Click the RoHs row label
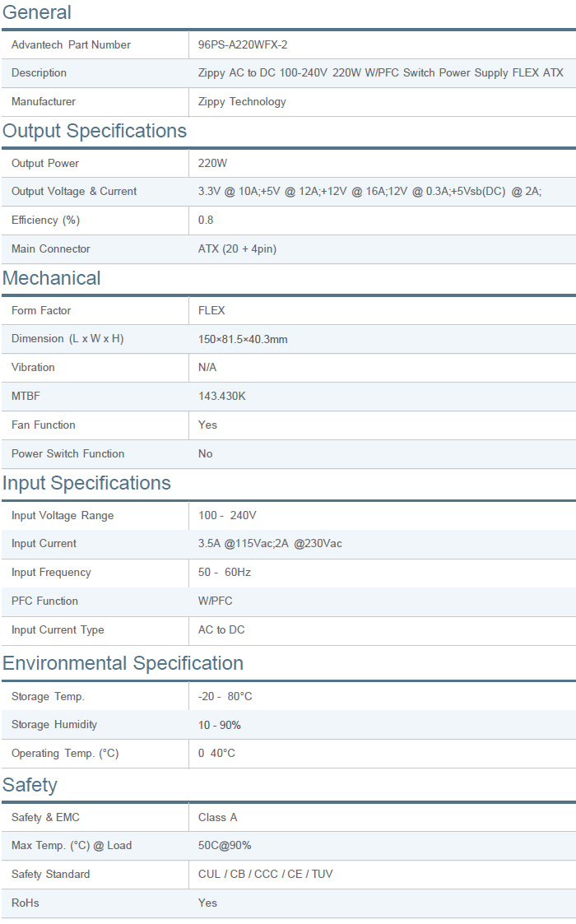This screenshot has width=576, height=924. pyautogui.click(x=26, y=903)
